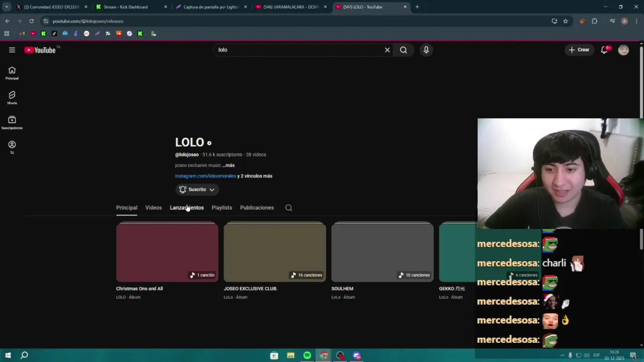Image resolution: width=644 pixels, height=362 pixels.
Task: Close the LOLO - YouTube tab
Action: pos(405,7)
